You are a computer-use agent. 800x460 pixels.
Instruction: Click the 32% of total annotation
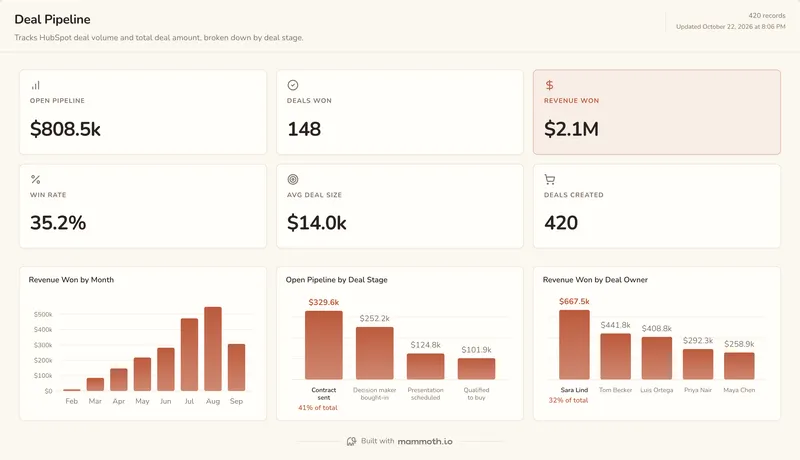[568, 400]
